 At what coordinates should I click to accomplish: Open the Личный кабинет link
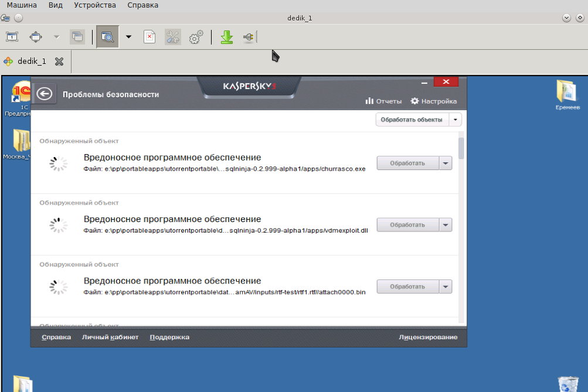110,338
